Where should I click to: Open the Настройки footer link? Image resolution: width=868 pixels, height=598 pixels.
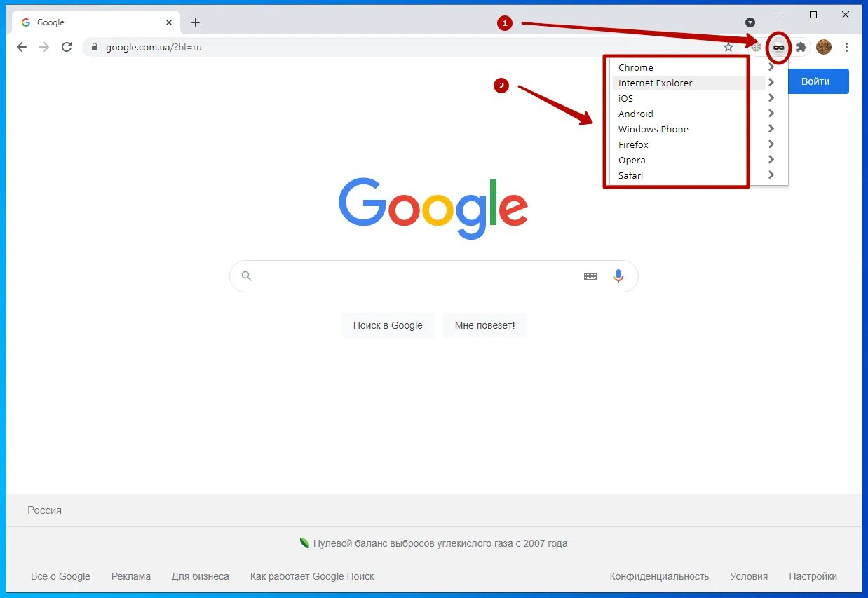813,576
